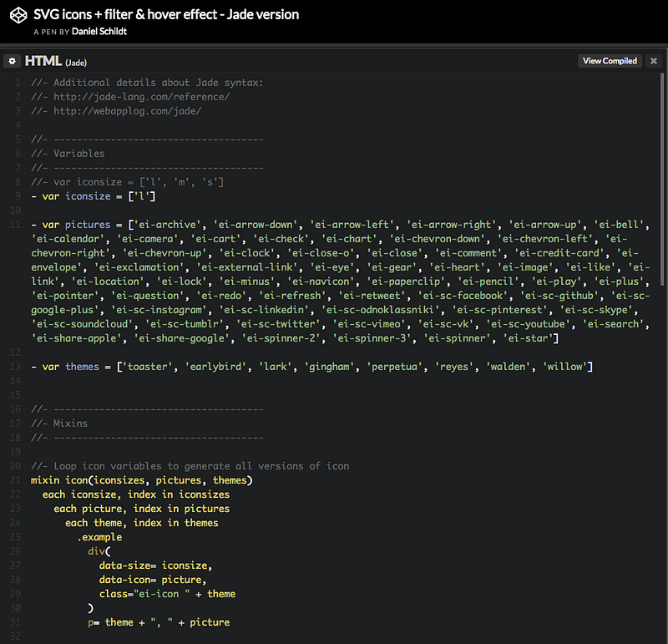Viewport: 668px width, 644px height.
Task: Click the word 'themes' in the var themes declaration
Action: pyautogui.click(x=82, y=367)
